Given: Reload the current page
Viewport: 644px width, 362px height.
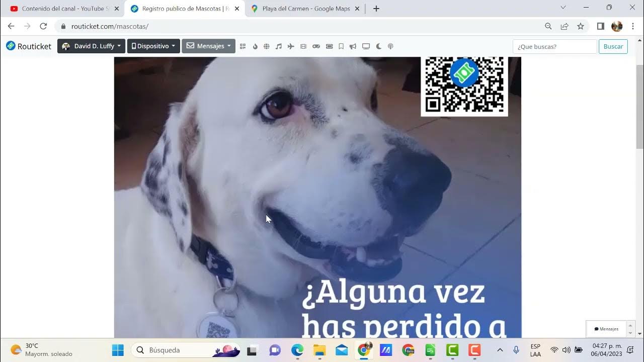Looking at the screenshot, I should (x=43, y=26).
